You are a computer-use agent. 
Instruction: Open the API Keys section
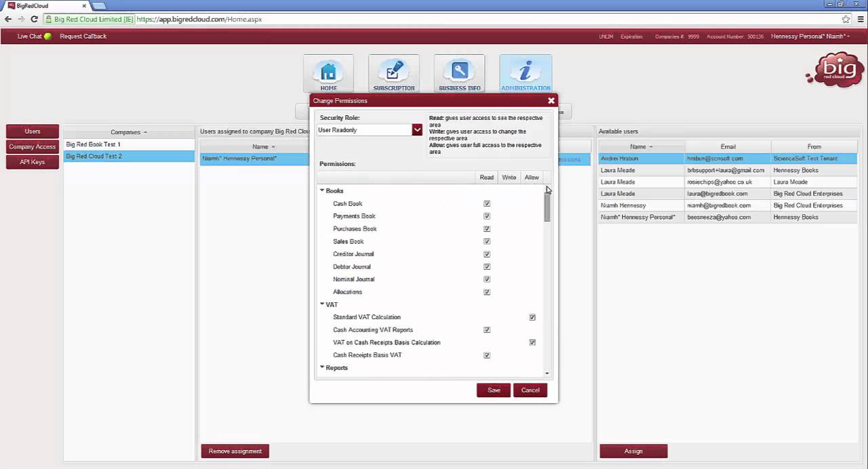tap(33, 162)
